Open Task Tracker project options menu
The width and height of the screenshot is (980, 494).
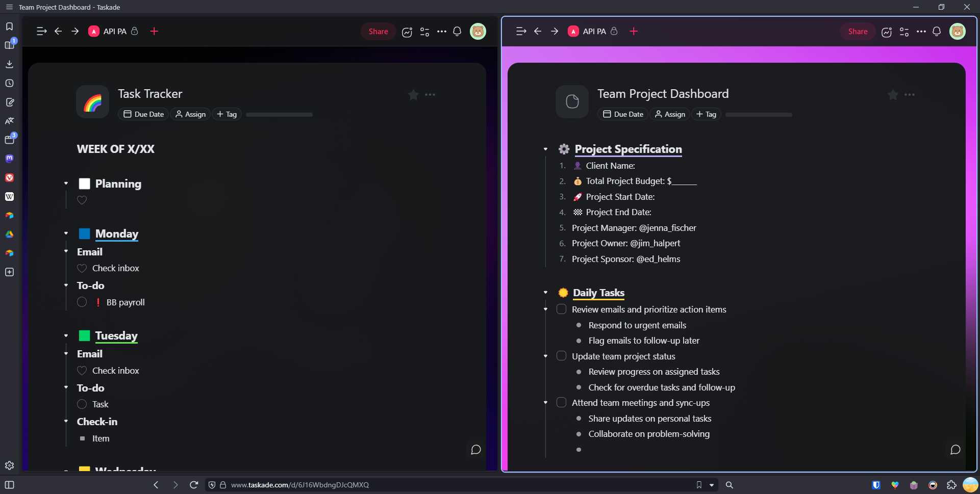(x=430, y=95)
